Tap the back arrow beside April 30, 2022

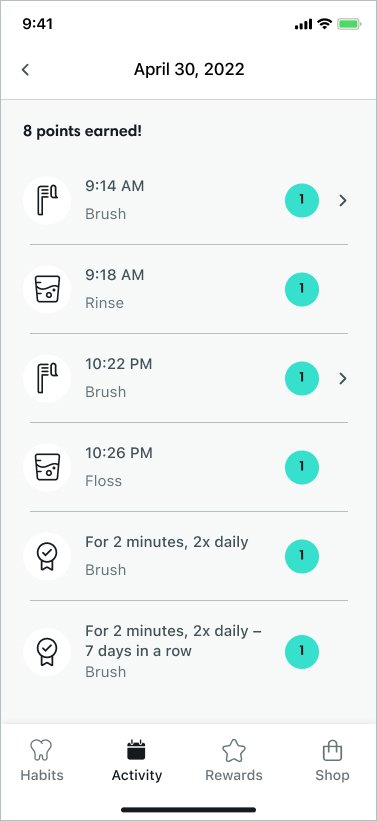pyautogui.click(x=25, y=70)
